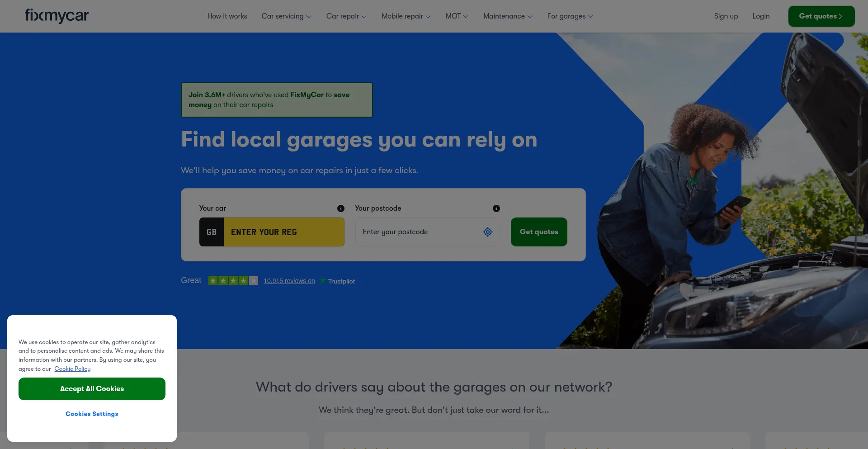Click the GB badge on the reg plate
Image resolution: width=868 pixels, height=449 pixels.
[212, 232]
